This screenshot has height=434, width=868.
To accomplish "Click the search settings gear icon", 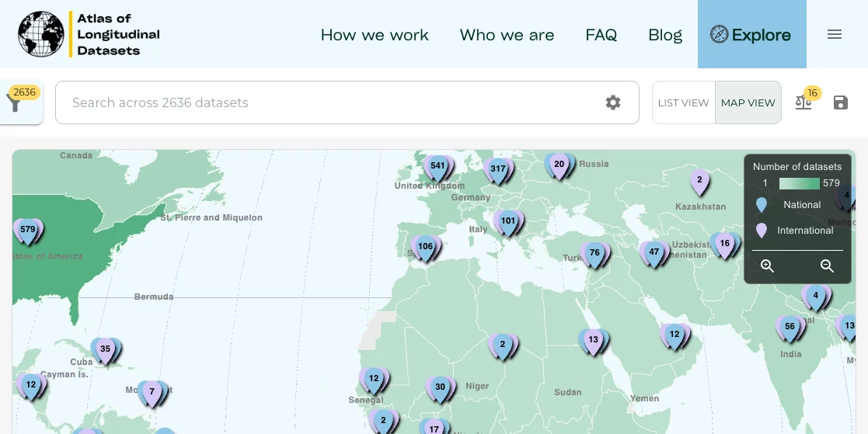I will point(613,102).
